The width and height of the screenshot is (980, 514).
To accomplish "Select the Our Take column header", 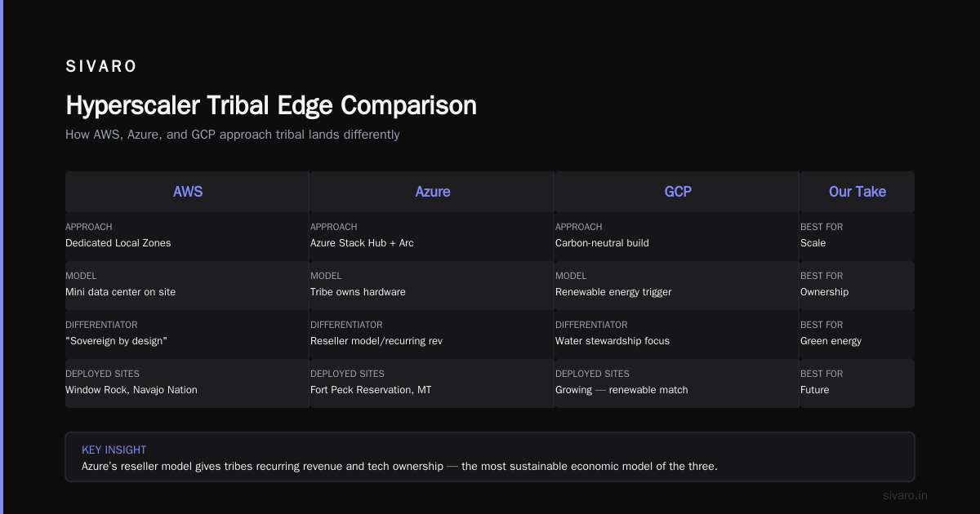I will [x=857, y=192].
